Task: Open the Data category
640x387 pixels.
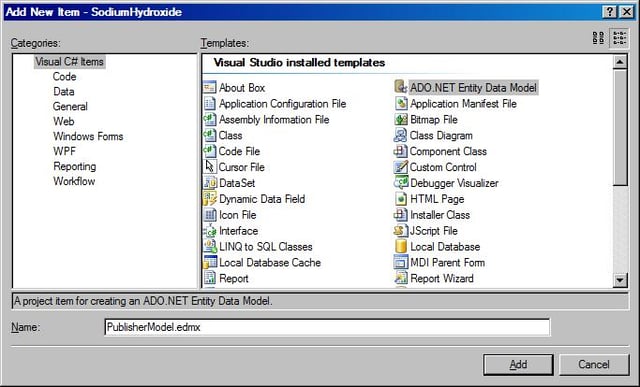Action: tap(64, 91)
